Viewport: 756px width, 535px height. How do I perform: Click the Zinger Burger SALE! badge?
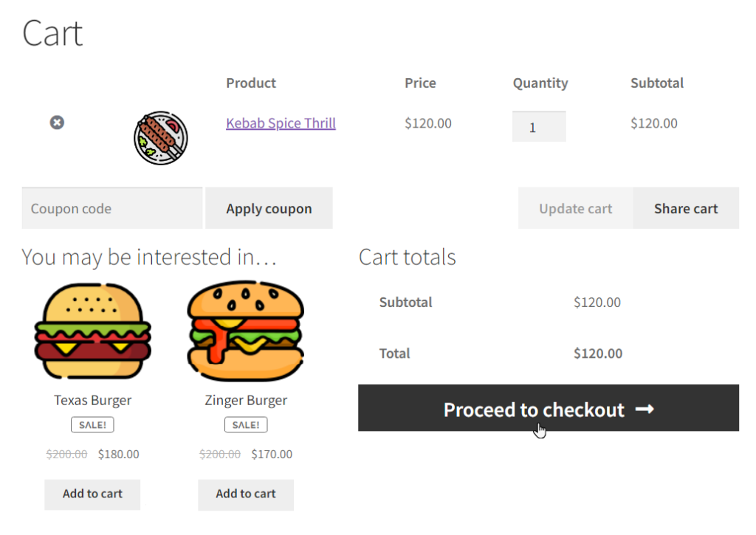pos(246,424)
